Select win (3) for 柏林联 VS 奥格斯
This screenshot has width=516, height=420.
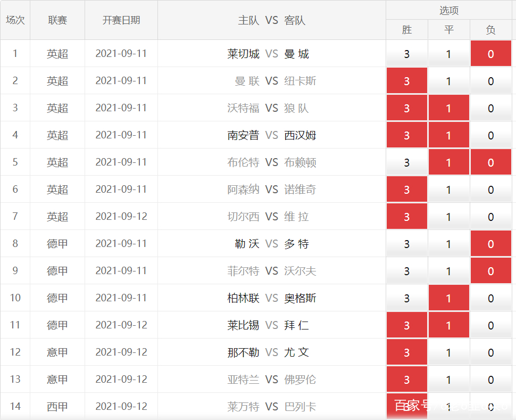[x=407, y=298]
